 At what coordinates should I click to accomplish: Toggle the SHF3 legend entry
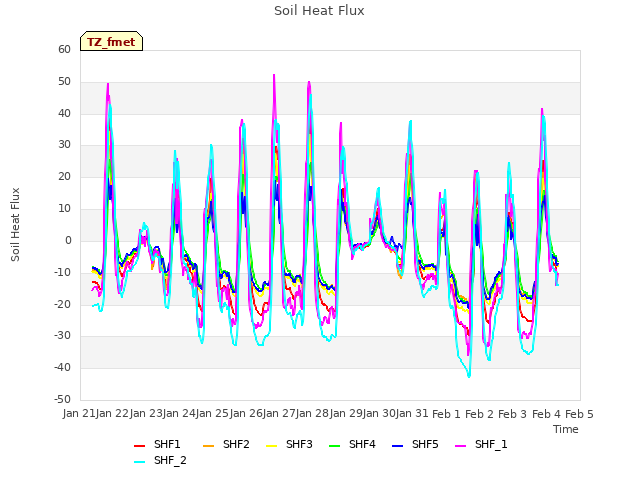[289, 444]
